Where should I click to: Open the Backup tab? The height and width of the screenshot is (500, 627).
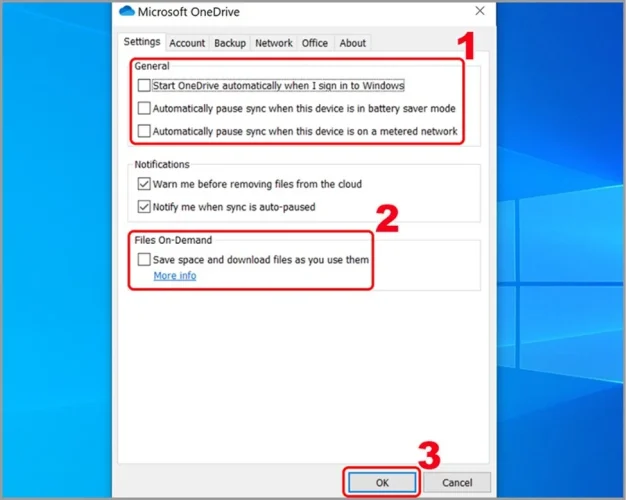pos(230,43)
